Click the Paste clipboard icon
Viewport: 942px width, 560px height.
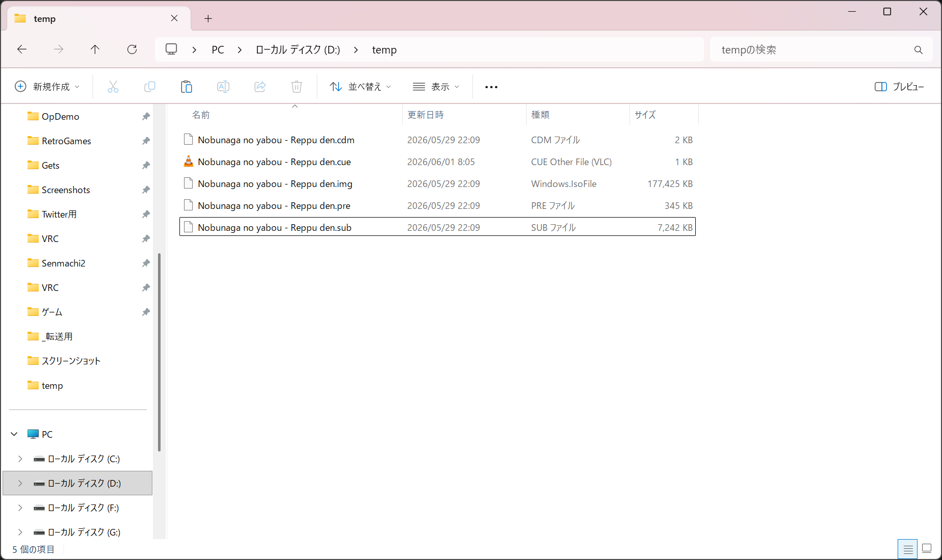pos(187,87)
